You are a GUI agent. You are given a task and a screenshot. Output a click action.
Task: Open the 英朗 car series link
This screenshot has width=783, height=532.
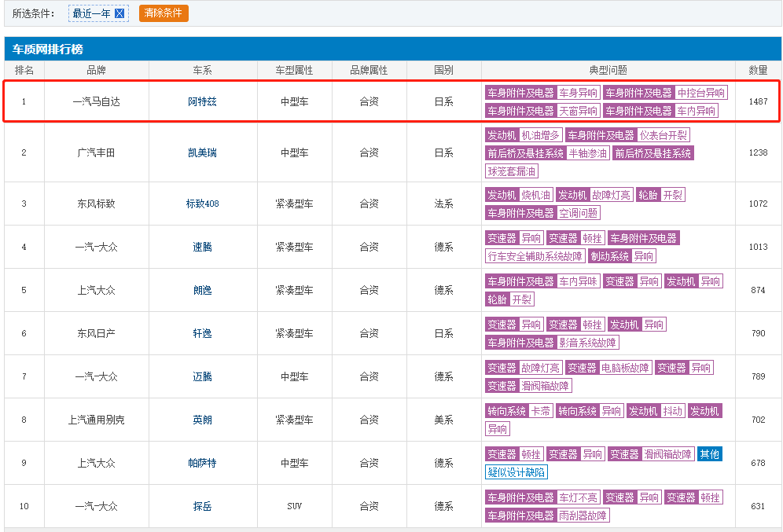click(202, 420)
